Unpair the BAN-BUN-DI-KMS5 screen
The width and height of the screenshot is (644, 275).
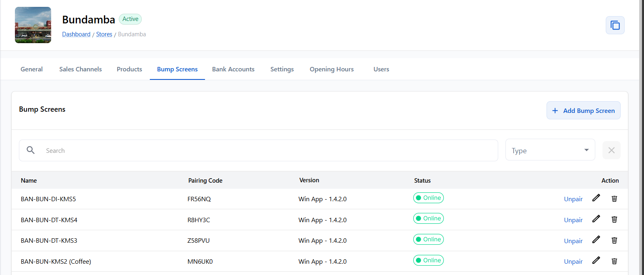[x=573, y=199]
